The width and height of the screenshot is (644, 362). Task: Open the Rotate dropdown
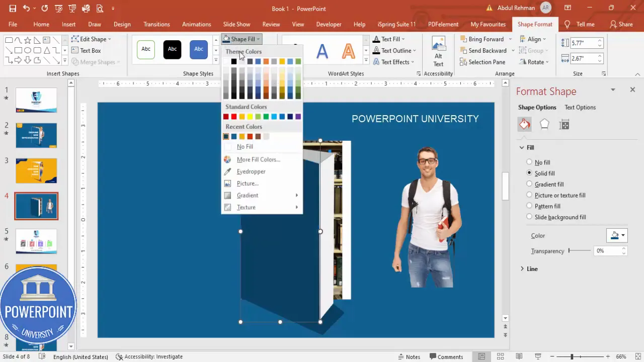(534, 62)
